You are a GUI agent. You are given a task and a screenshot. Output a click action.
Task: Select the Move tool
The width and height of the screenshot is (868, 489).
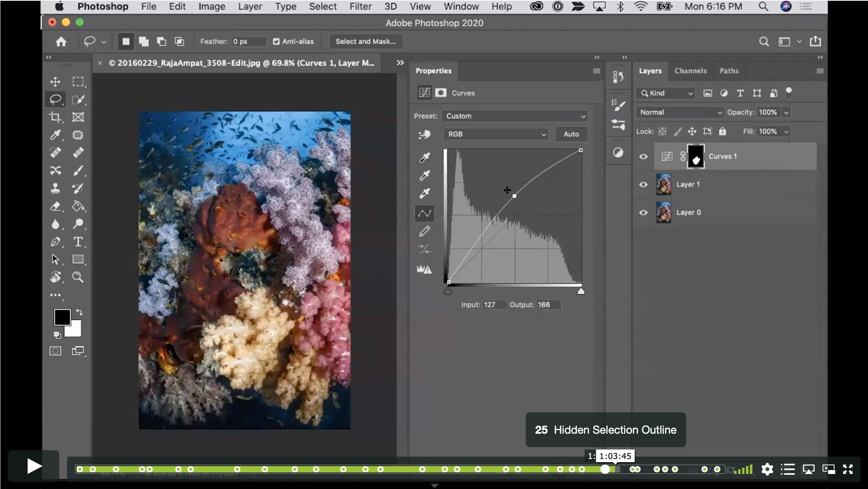click(55, 81)
